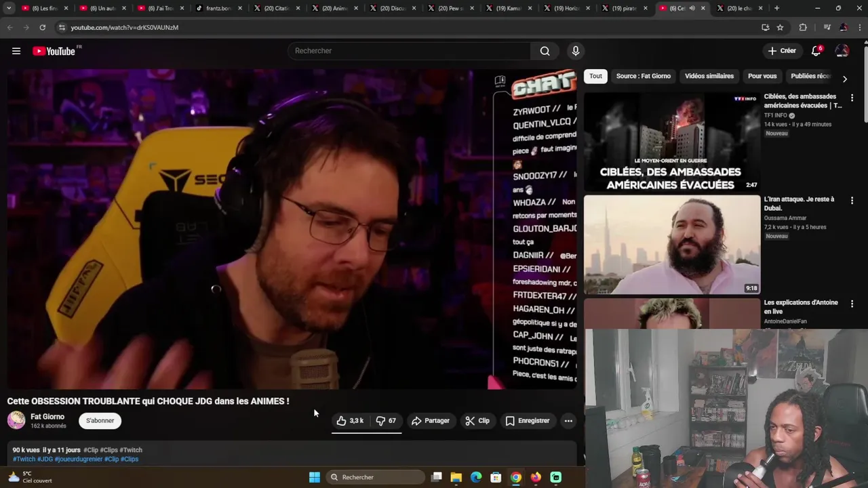The image size is (868, 488).
Task: Click the browser address bar URL
Action: point(125,27)
